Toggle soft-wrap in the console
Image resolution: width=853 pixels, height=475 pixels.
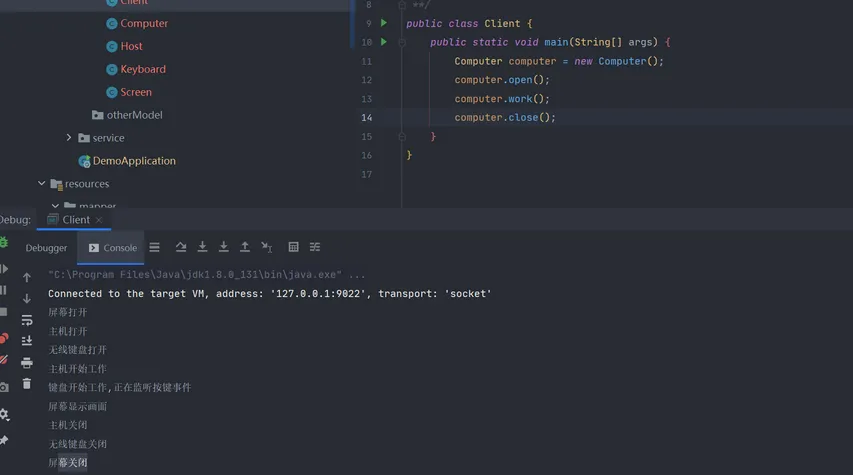click(x=27, y=320)
